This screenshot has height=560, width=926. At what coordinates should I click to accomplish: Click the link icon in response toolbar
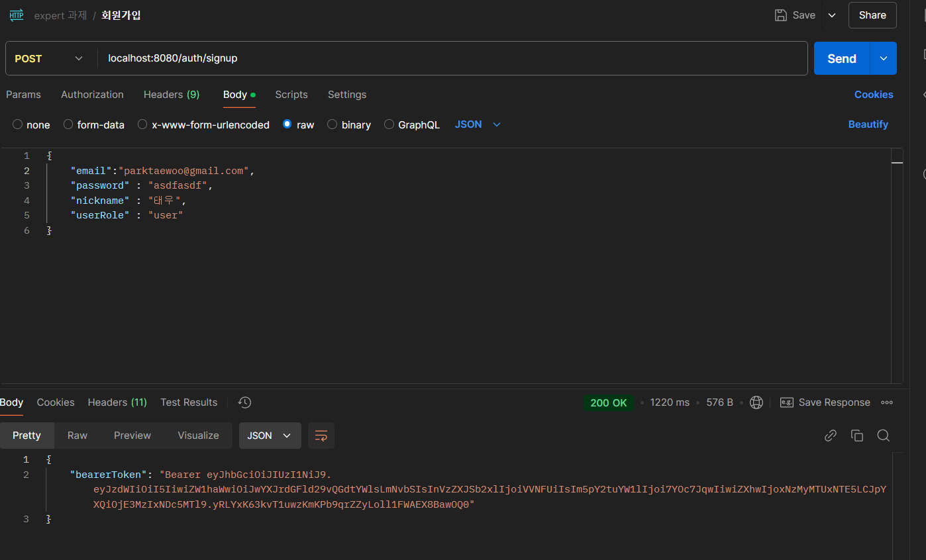point(830,436)
